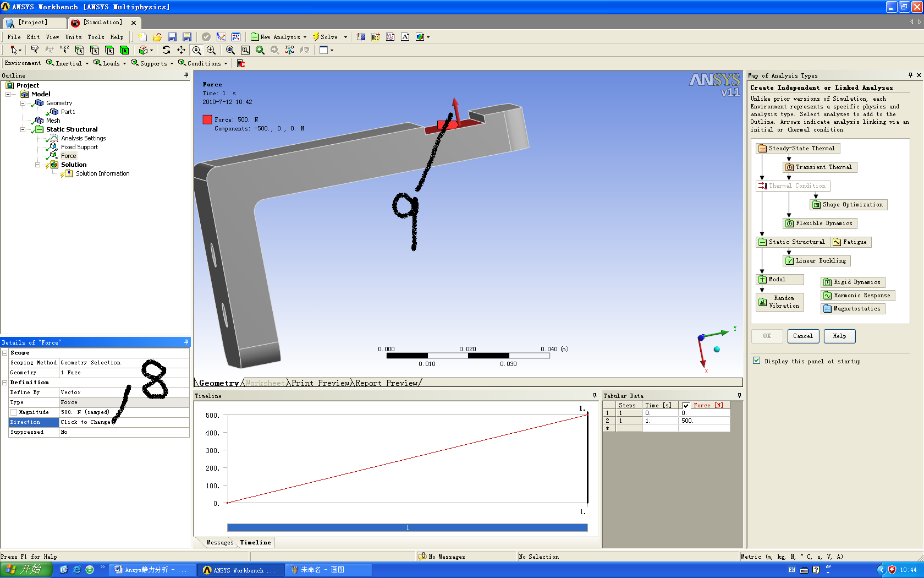Select the Pan tool with four arrows
The image size is (924, 578).
click(181, 50)
